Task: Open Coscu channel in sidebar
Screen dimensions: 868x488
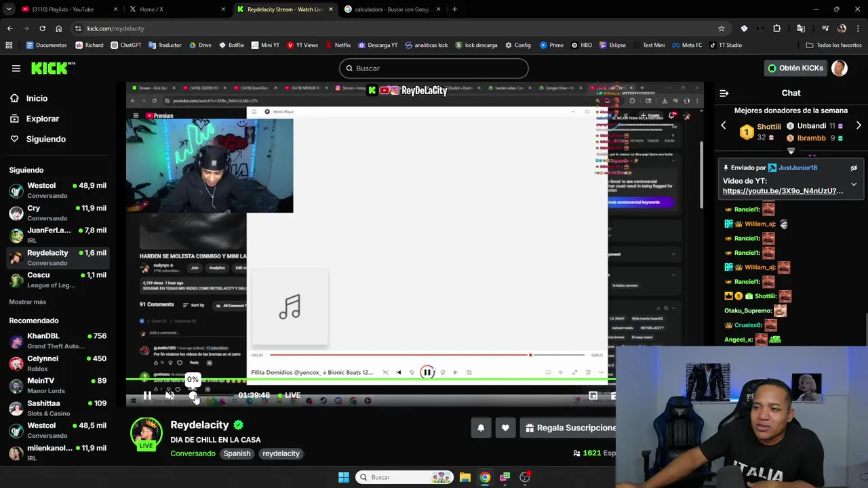Action: pyautogui.click(x=58, y=280)
